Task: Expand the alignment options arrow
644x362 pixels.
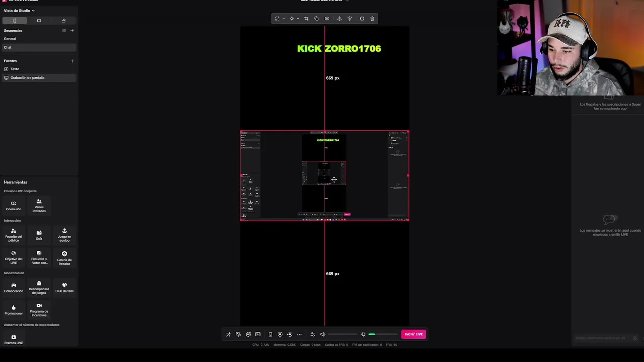Action: point(298,19)
